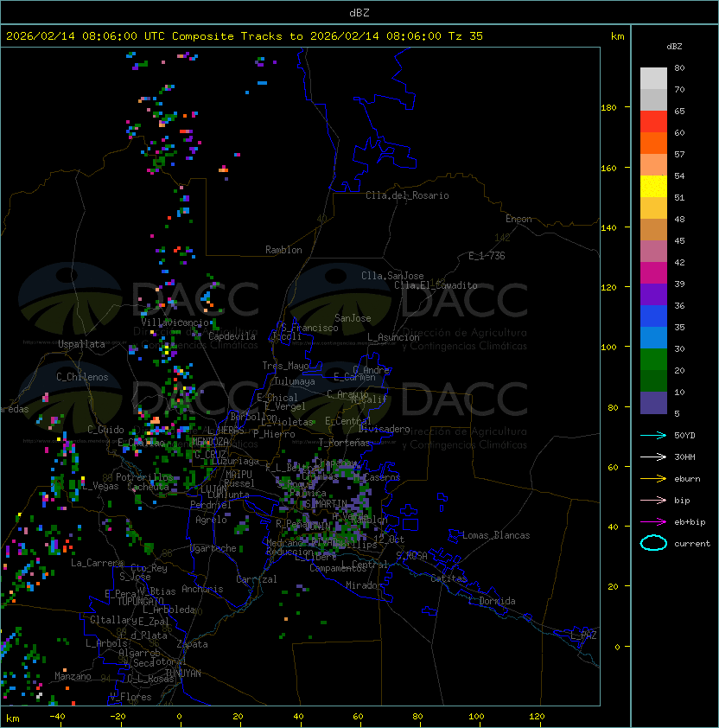The height and width of the screenshot is (728, 719).
Task: Click the 'MENDOZA' map label
Action: coord(210,441)
